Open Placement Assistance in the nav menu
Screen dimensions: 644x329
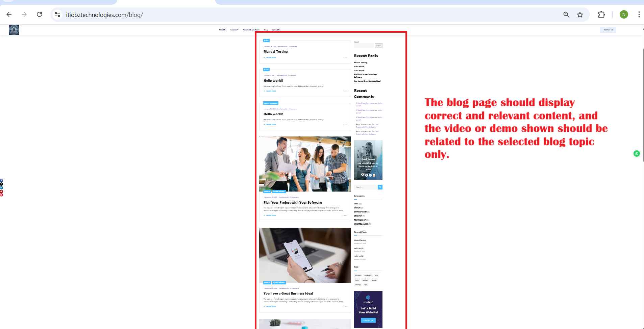point(251,30)
